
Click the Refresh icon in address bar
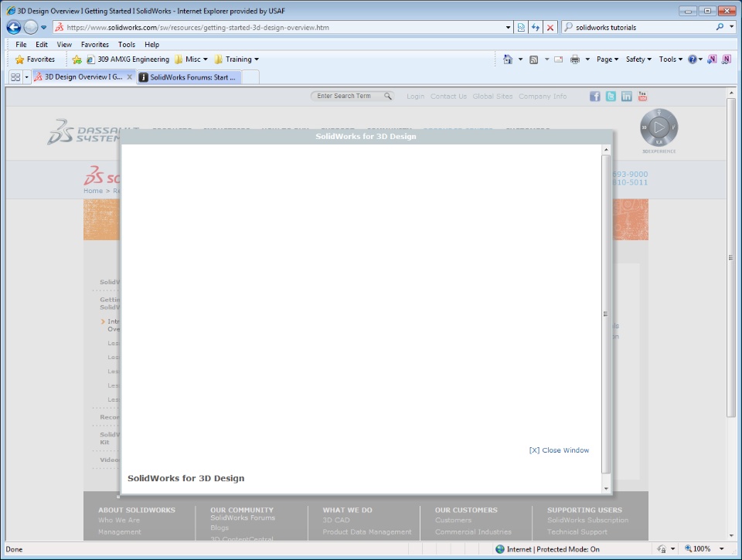pyautogui.click(x=535, y=28)
